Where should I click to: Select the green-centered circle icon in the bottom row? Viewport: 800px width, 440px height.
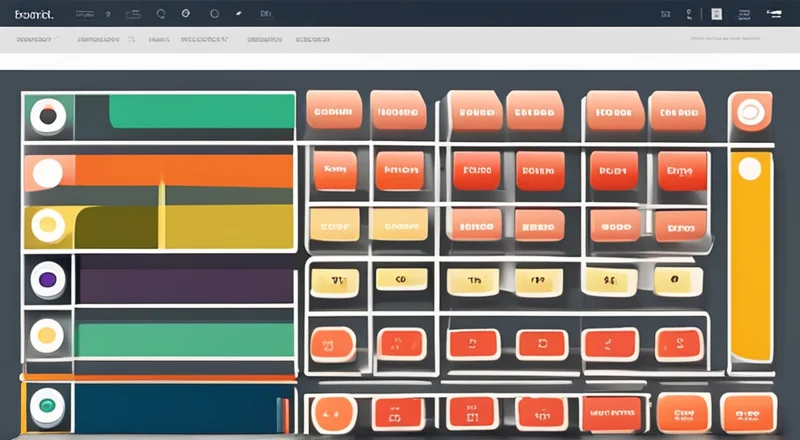pos(47,406)
